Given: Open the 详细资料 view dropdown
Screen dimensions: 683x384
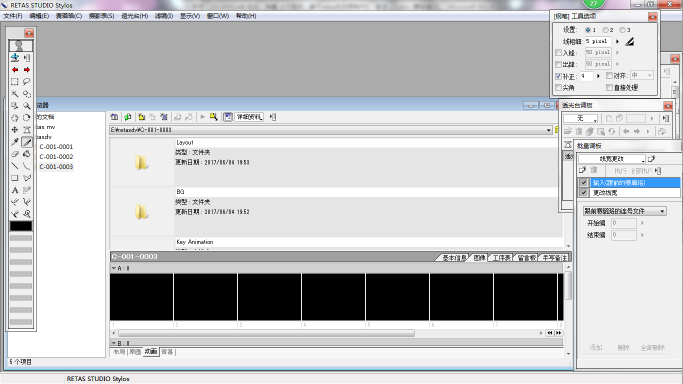Looking at the screenshot, I should click(x=249, y=117).
